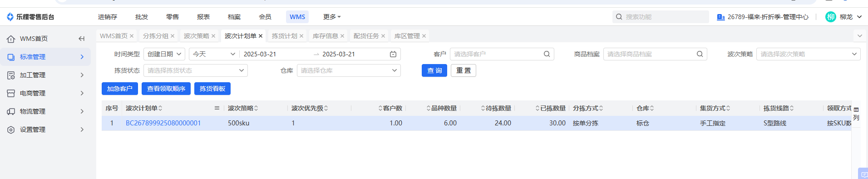Switch to the 拣货计划 tab
The width and height of the screenshot is (868, 179).
point(284,36)
